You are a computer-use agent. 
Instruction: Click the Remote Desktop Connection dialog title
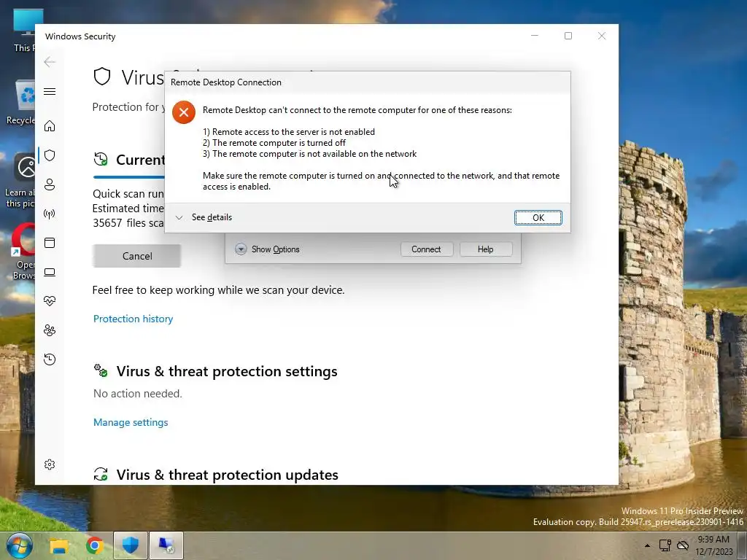(x=226, y=82)
